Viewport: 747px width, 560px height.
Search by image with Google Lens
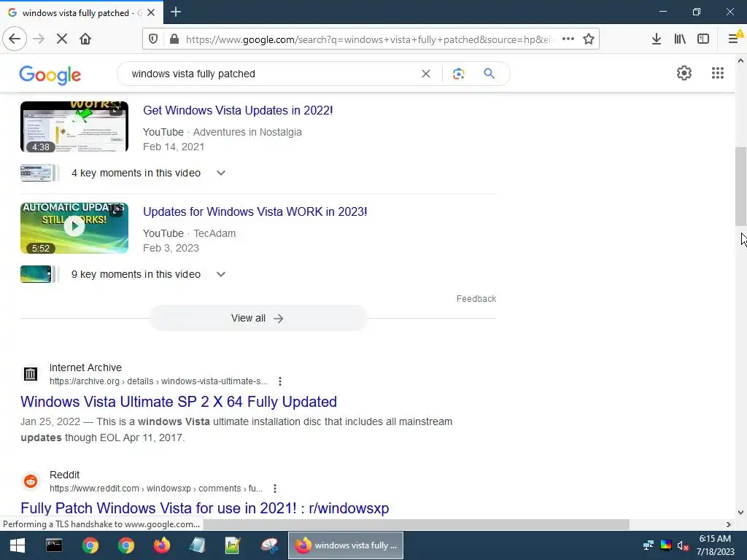tap(458, 74)
